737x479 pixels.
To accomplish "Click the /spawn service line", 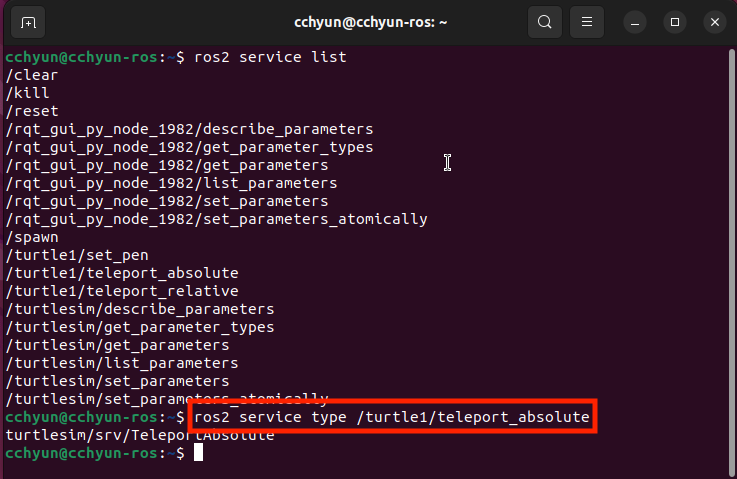I will tap(31, 237).
